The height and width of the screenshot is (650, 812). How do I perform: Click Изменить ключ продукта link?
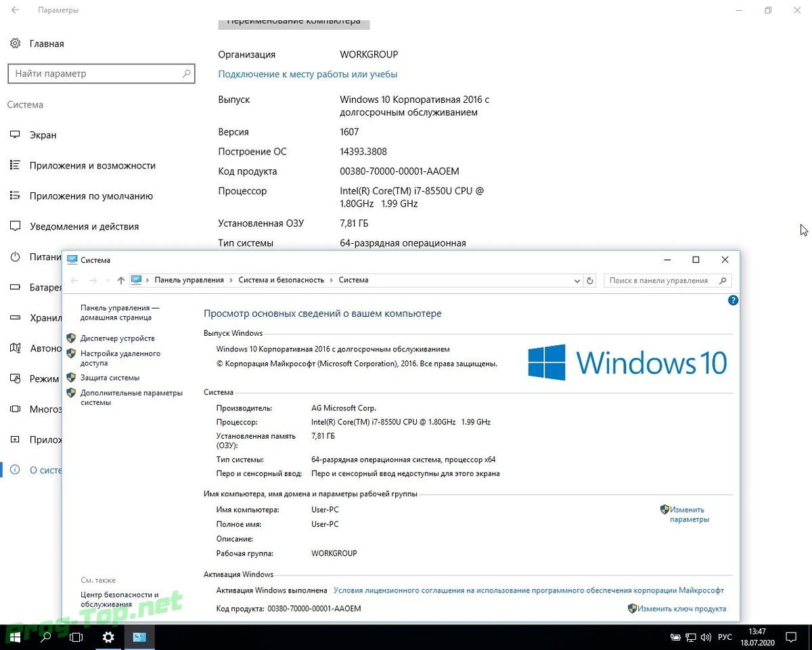pos(681,609)
